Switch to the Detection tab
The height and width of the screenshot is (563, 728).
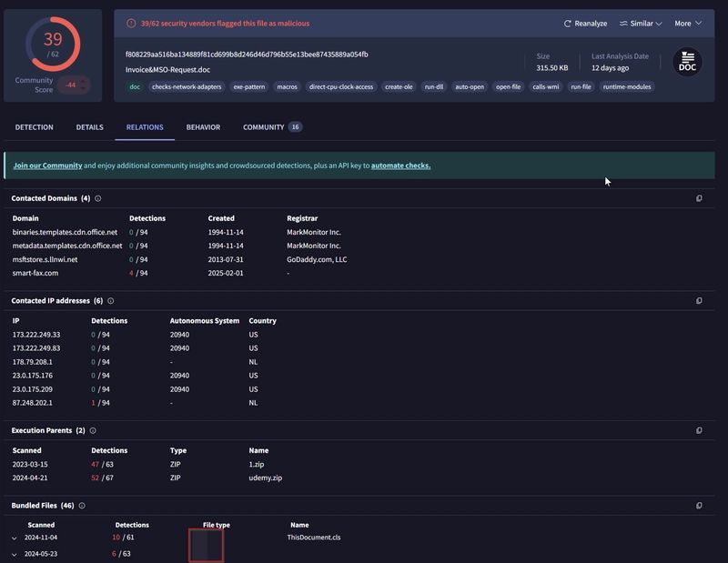[35, 127]
